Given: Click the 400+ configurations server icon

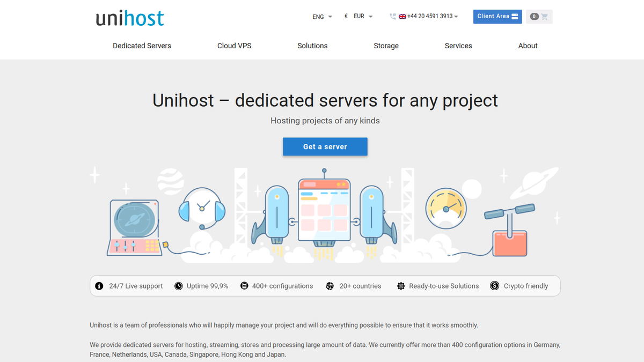Looking at the screenshot, I should (x=244, y=286).
